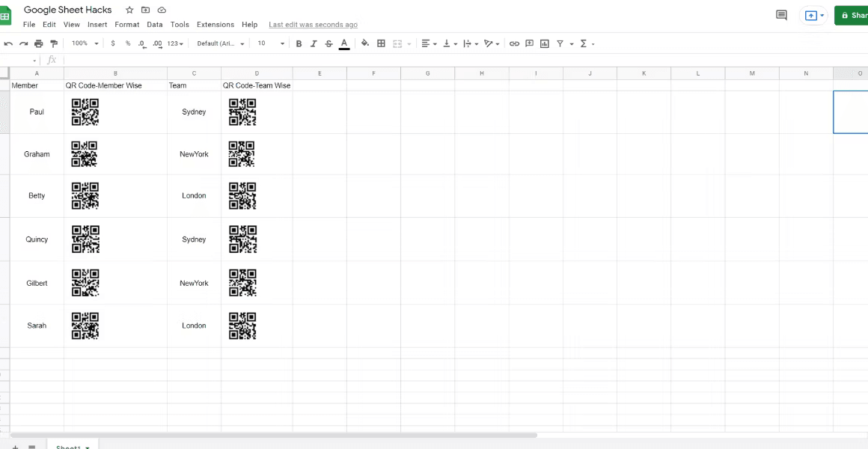Open the Edit menu
This screenshot has height=449, width=868.
point(49,25)
